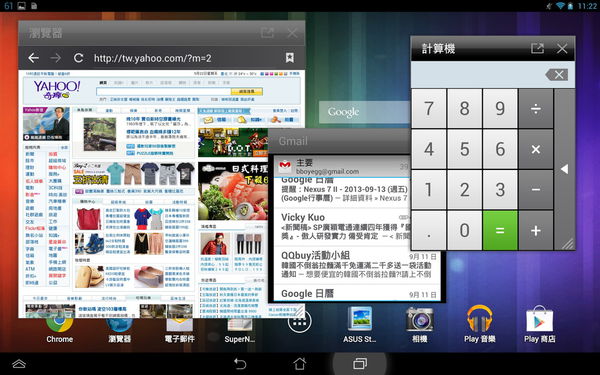Tap the calculator backspace delete key
This screenshot has height=375, width=600.
557,75
